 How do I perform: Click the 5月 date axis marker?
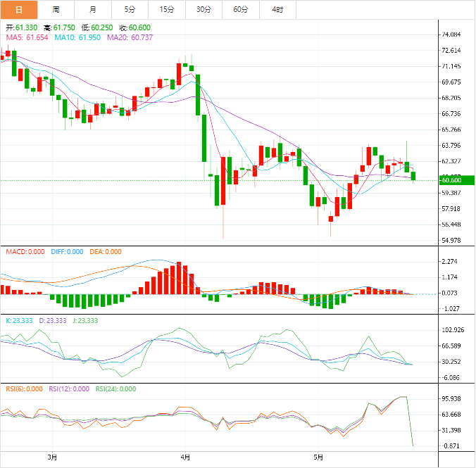[x=318, y=457]
